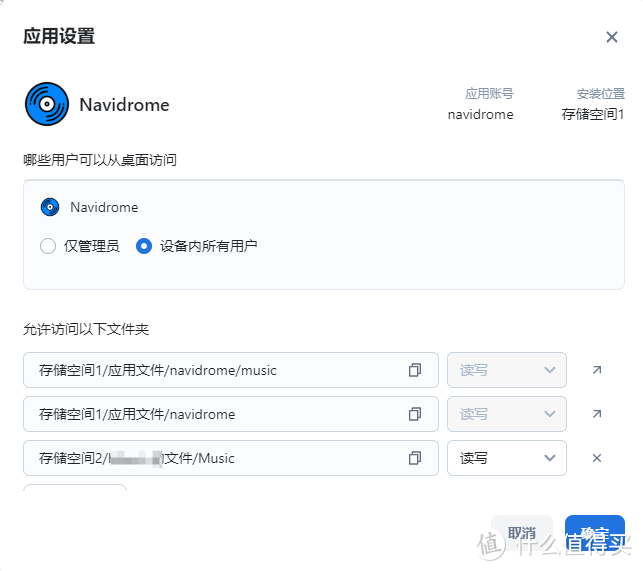Copy path of 存储空间2 Music folder
Image resolution: width=643 pixels, height=571 pixels.
[415, 458]
